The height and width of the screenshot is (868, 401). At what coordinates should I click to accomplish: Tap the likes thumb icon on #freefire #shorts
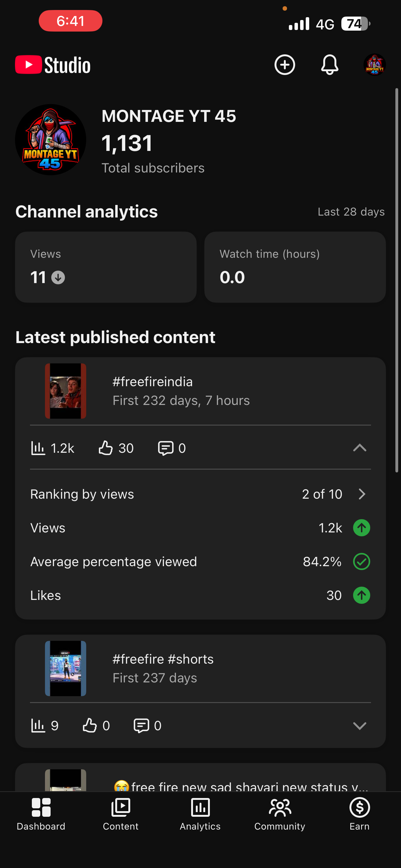[90, 726]
